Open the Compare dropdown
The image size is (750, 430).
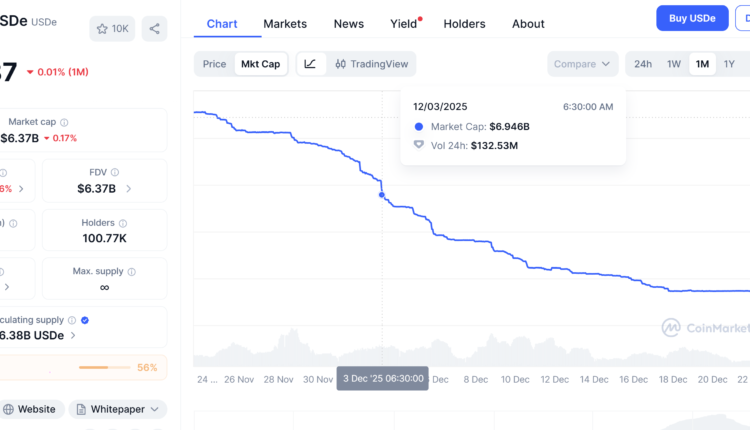pyautogui.click(x=582, y=64)
